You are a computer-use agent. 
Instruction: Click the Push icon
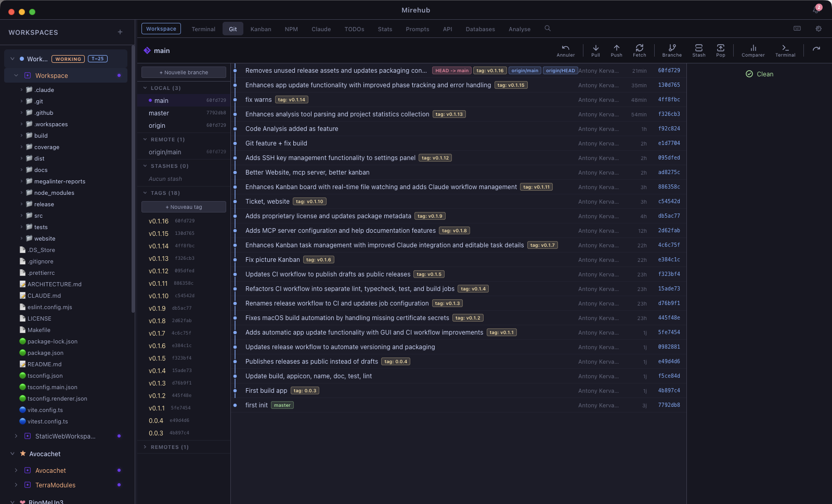pyautogui.click(x=616, y=50)
